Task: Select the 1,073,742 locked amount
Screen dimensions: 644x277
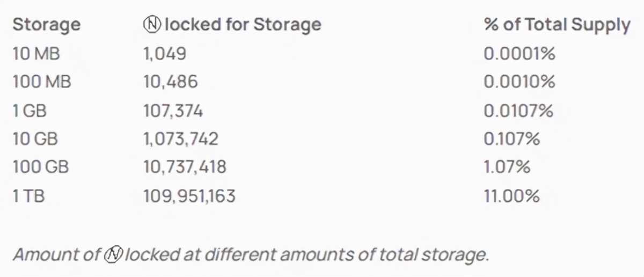Action: (181, 139)
